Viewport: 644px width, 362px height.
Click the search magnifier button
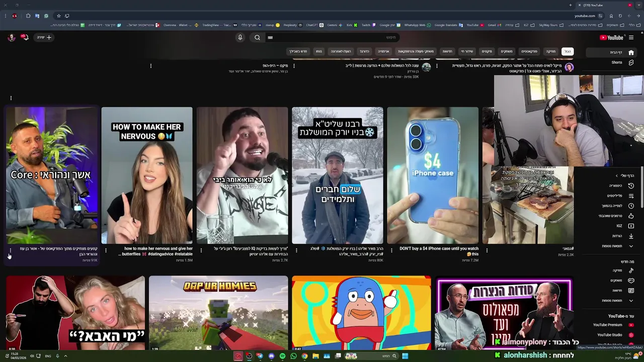(257, 37)
